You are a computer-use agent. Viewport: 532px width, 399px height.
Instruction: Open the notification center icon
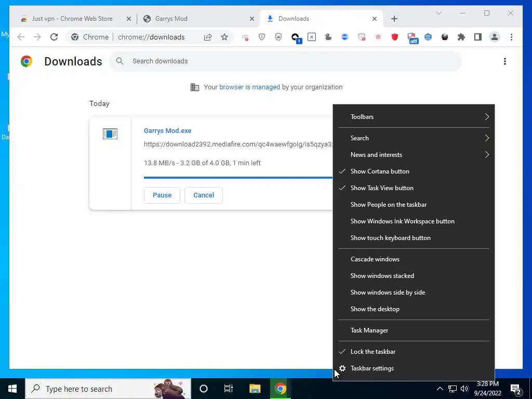(516, 389)
